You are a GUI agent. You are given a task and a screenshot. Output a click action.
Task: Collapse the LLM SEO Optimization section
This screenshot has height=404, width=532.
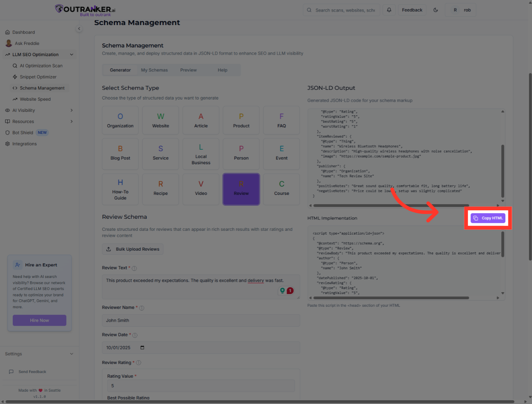click(71, 55)
